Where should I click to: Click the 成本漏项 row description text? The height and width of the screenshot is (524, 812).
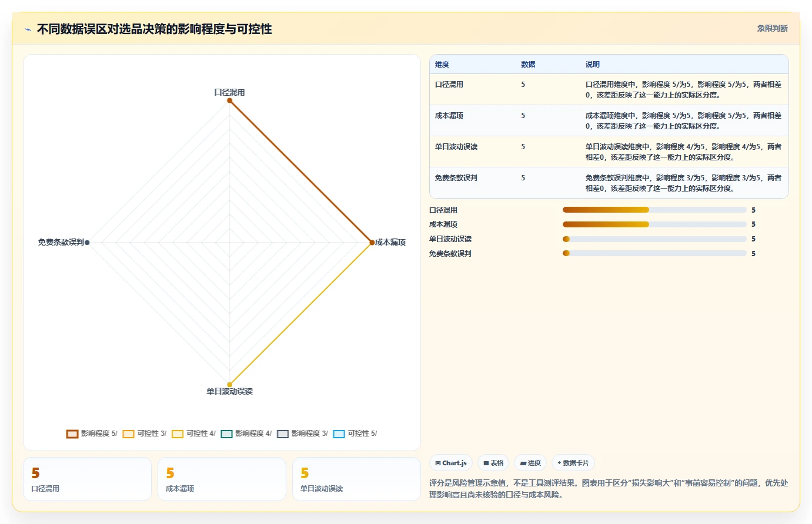[x=683, y=121]
